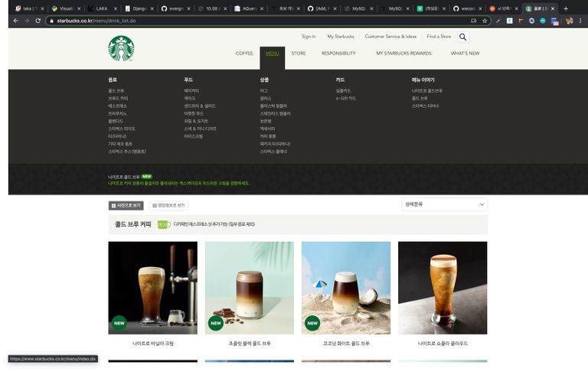Expand the 상세분류 dropdown
Image resolution: width=588 pixels, height=372 pixels.
click(444, 204)
